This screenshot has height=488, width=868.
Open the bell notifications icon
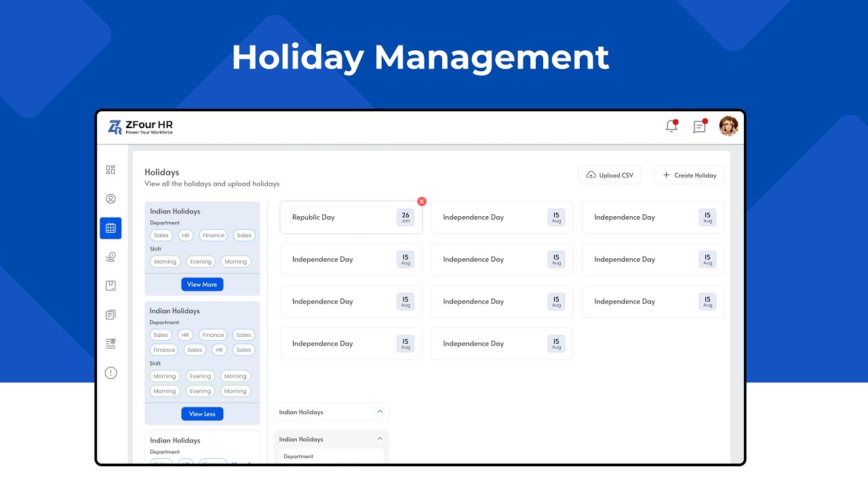pyautogui.click(x=671, y=126)
